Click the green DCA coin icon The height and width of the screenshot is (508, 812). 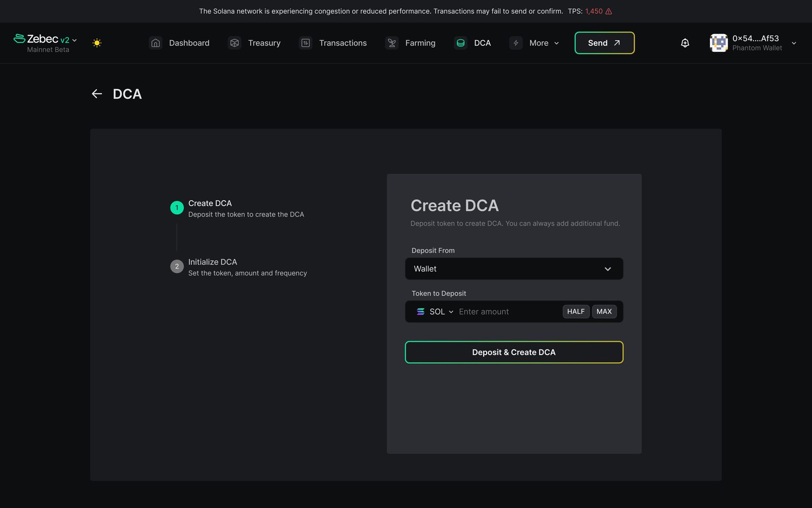(460, 43)
